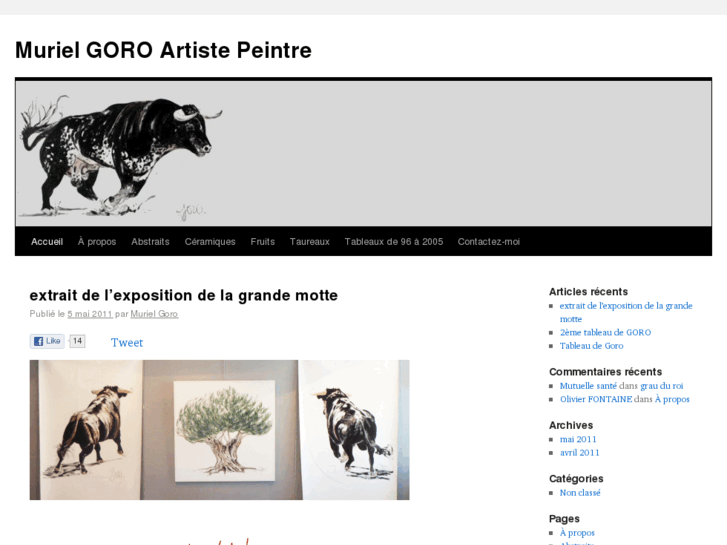The width and height of the screenshot is (727, 545).
Task: Open recent article 2ème tableau de GORO
Action: click(x=605, y=333)
